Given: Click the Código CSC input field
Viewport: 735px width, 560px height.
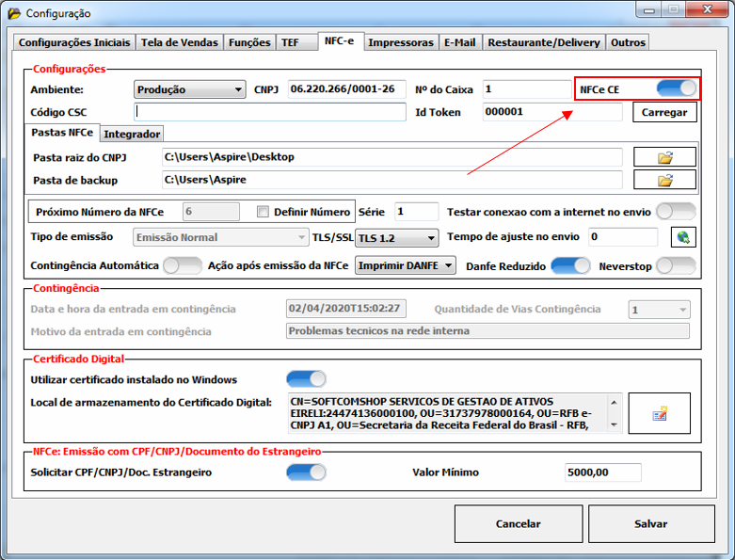Looking at the screenshot, I should (268, 112).
